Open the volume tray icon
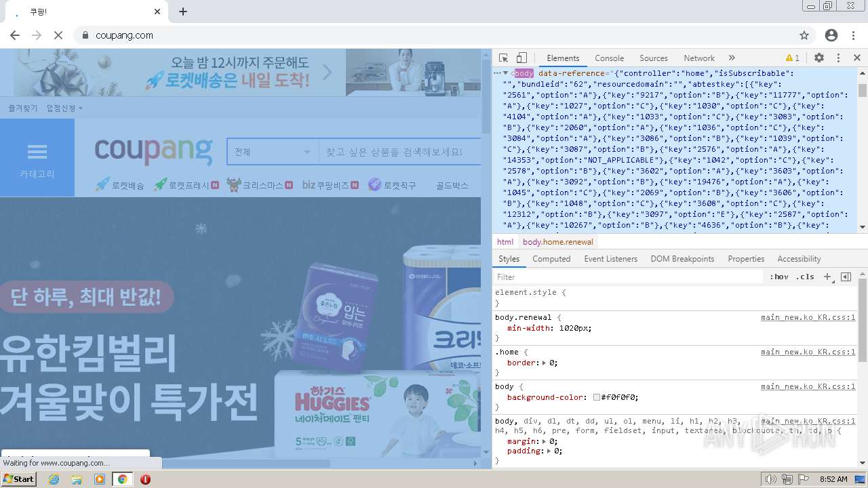 pos(770,479)
